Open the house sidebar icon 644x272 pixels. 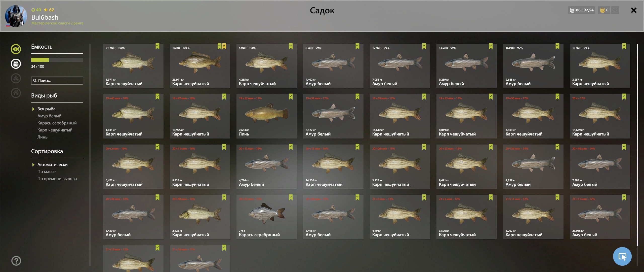click(x=16, y=93)
